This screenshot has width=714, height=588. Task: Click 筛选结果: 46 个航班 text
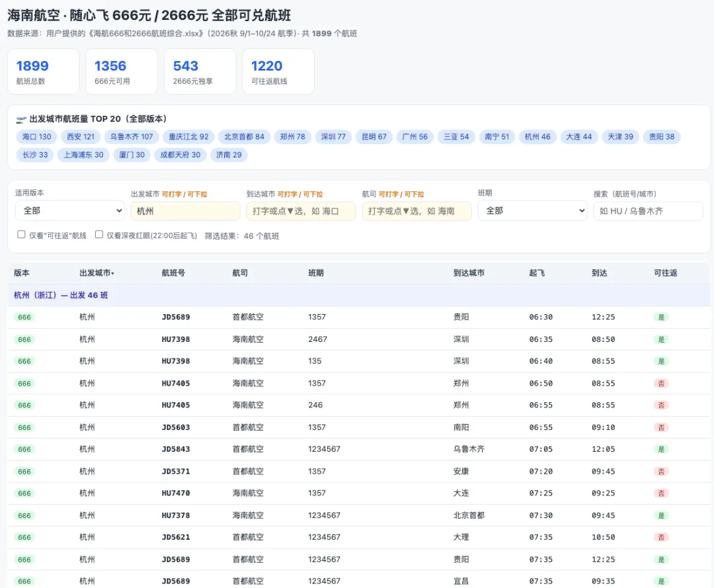(242, 236)
